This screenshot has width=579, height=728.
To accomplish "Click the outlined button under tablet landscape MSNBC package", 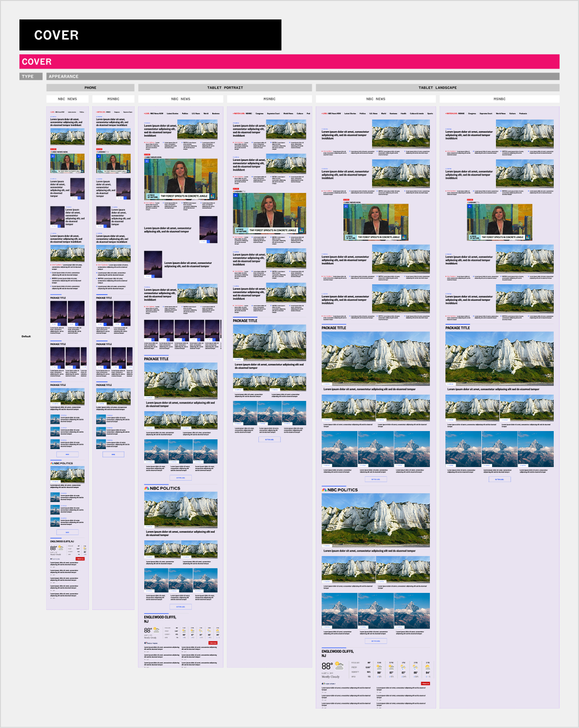I will (x=499, y=479).
